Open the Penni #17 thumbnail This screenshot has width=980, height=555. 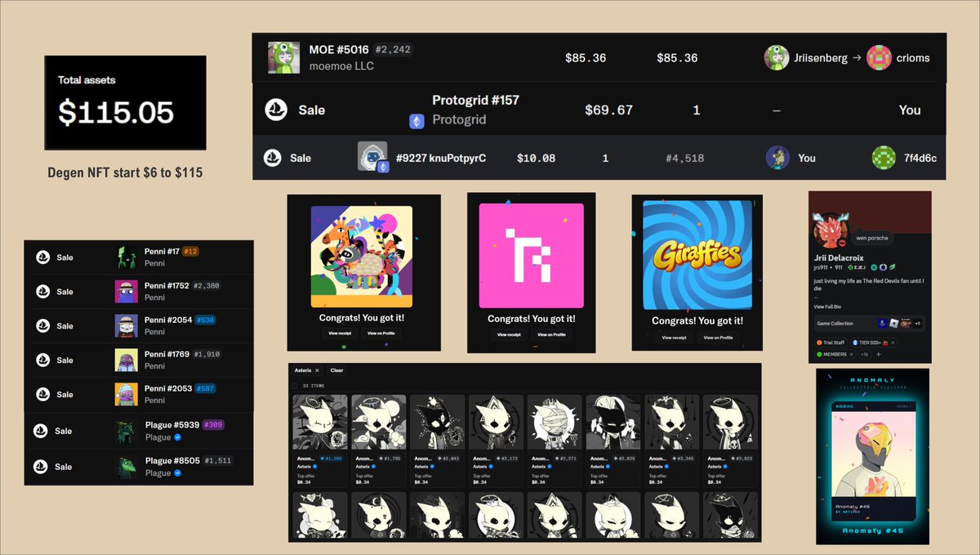tap(126, 257)
